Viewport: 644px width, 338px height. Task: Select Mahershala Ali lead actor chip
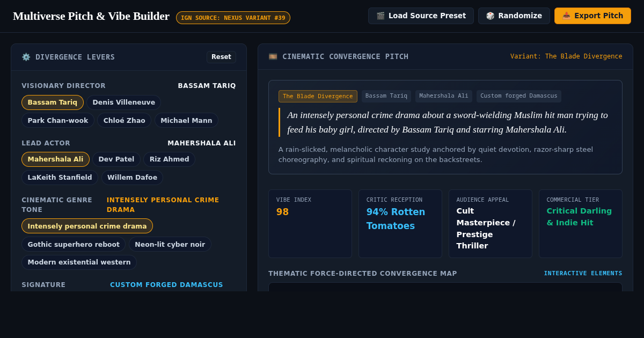coord(55,159)
